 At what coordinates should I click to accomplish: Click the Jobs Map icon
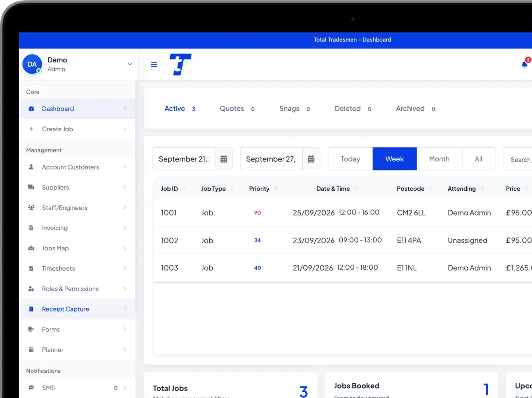31,248
